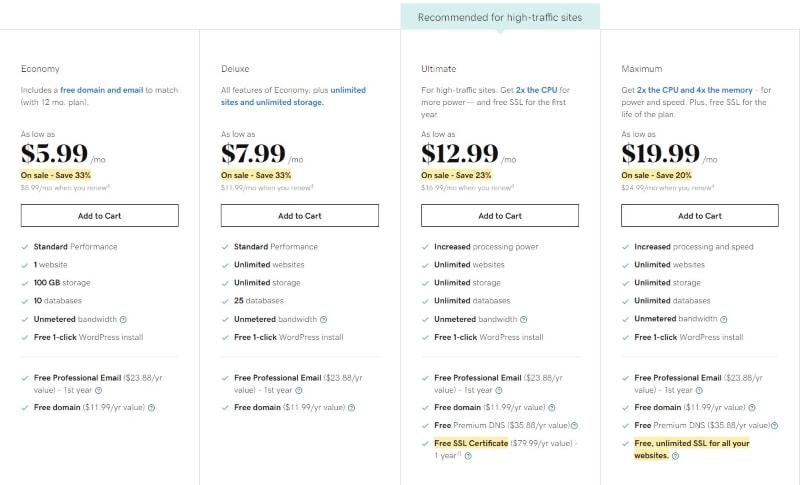Image resolution: width=800 pixels, height=485 pixels.
Task: Show the Maximum plan Unmetered bandwidth tooltip icon
Action: pyautogui.click(x=723, y=319)
